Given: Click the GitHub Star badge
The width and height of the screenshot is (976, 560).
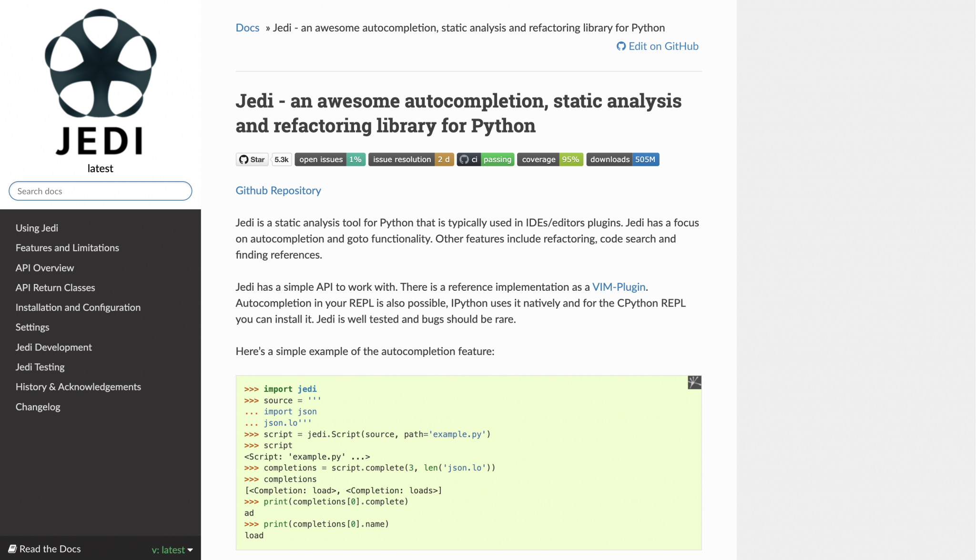Looking at the screenshot, I should tap(252, 160).
